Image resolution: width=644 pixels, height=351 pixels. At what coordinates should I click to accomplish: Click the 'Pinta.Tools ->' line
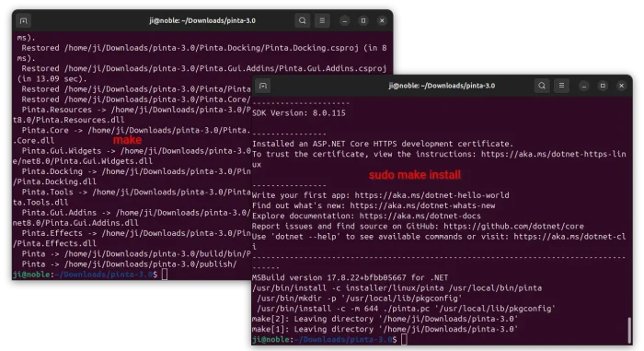point(136,193)
